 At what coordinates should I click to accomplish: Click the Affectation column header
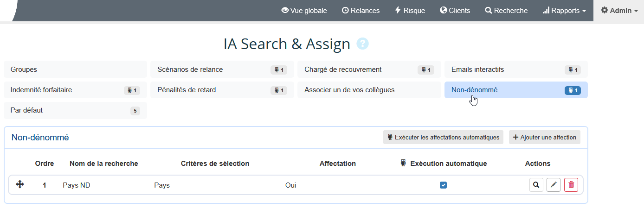(x=338, y=164)
